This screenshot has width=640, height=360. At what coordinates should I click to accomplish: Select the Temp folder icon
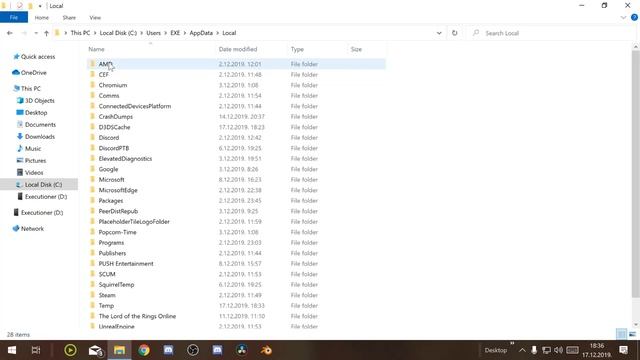click(93, 306)
